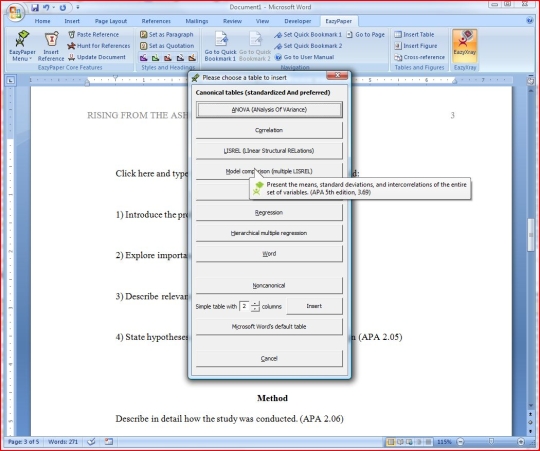Open the View tab

point(262,21)
